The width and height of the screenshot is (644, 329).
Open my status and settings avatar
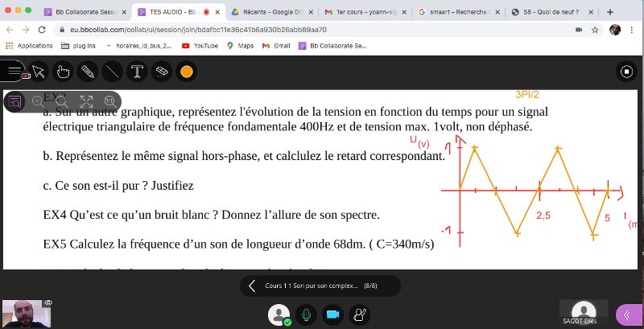279,315
